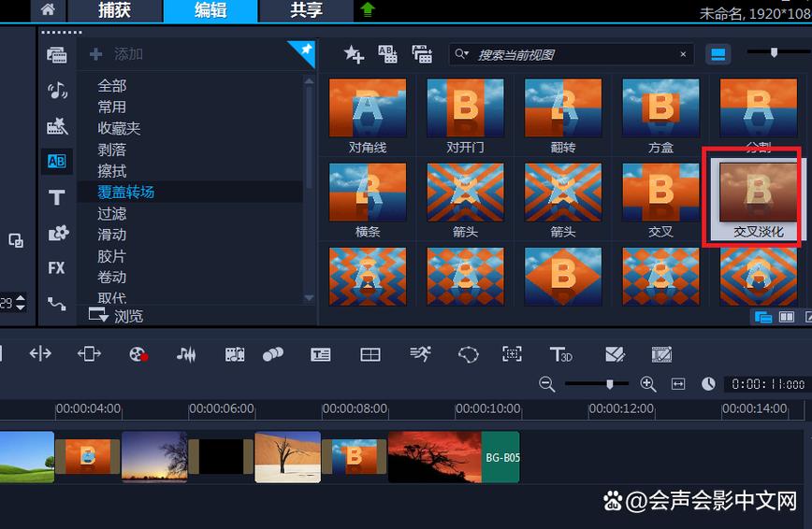This screenshot has width=812, height=529.
Task: Select the 滑动 category
Action: [112, 235]
